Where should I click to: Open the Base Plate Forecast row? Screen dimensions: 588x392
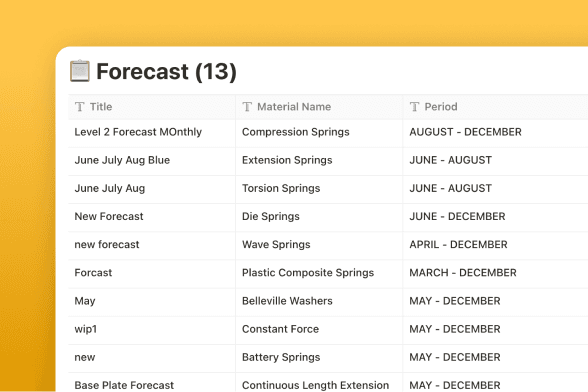pyautogui.click(x=124, y=385)
